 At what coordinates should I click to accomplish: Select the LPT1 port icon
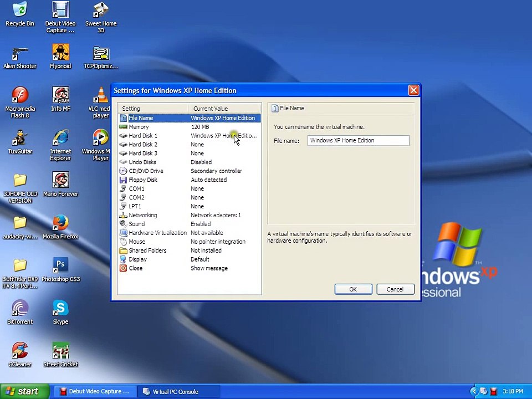123,206
